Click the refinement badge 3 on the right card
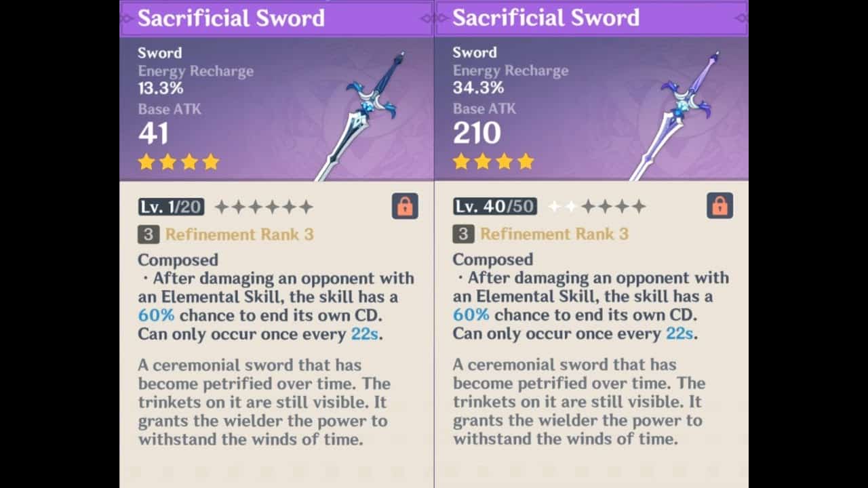The height and width of the screenshot is (488, 868). point(463,235)
